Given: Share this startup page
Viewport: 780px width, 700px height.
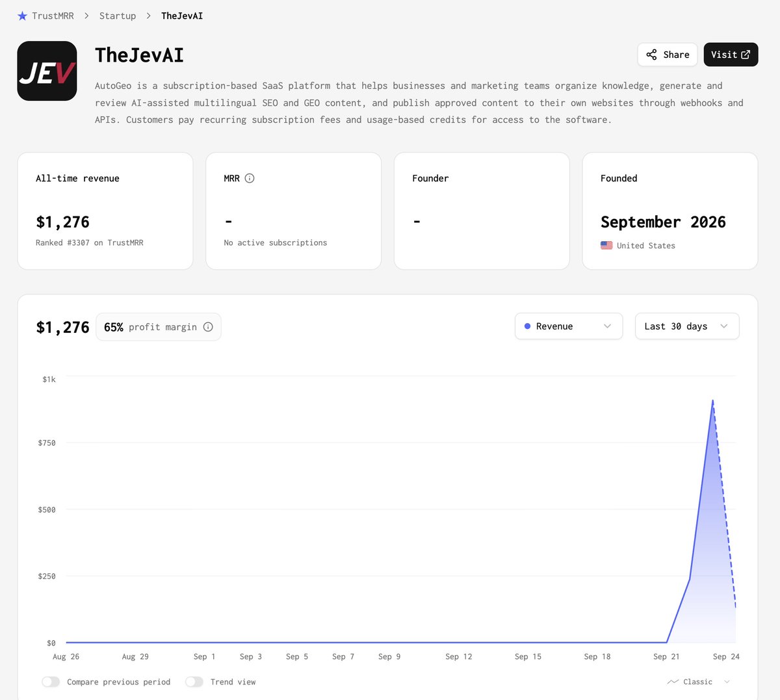Looking at the screenshot, I should click(668, 55).
